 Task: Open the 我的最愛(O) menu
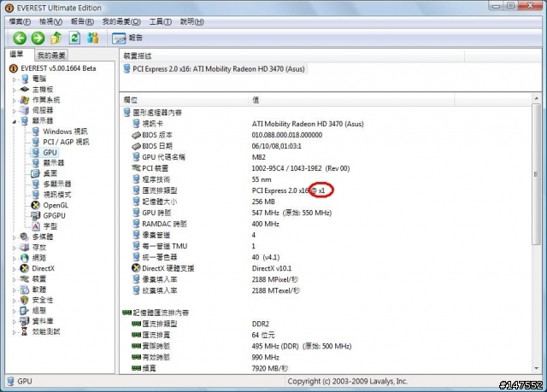pos(121,21)
